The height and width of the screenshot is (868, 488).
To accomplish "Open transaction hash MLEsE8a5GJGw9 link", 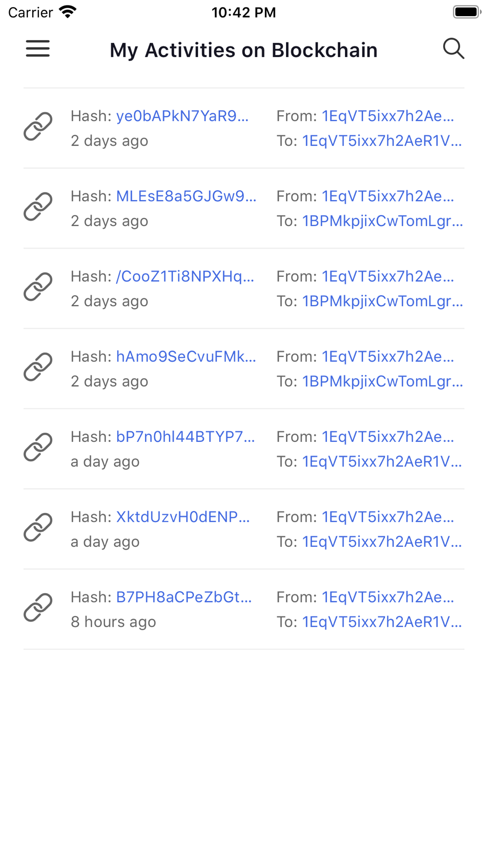I will click(x=186, y=196).
